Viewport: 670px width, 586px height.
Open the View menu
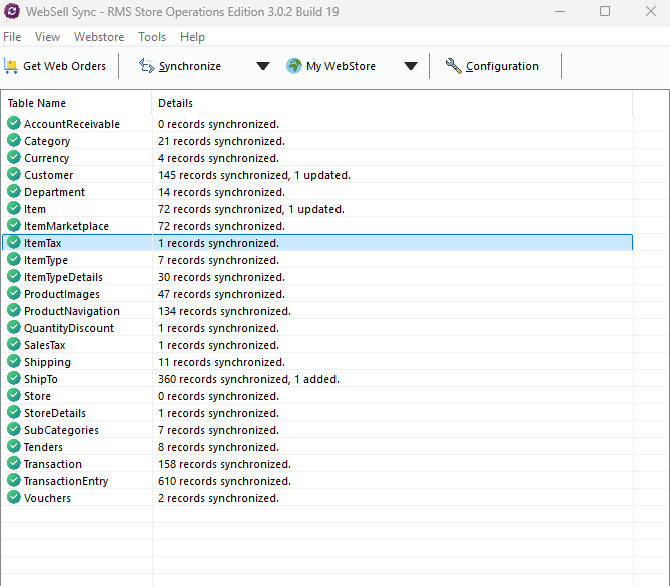47,37
